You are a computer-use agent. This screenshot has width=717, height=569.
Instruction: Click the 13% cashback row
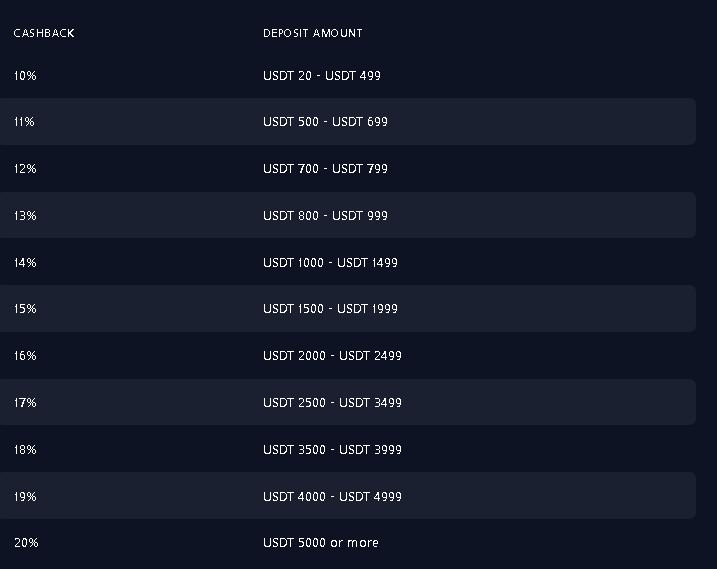348,215
